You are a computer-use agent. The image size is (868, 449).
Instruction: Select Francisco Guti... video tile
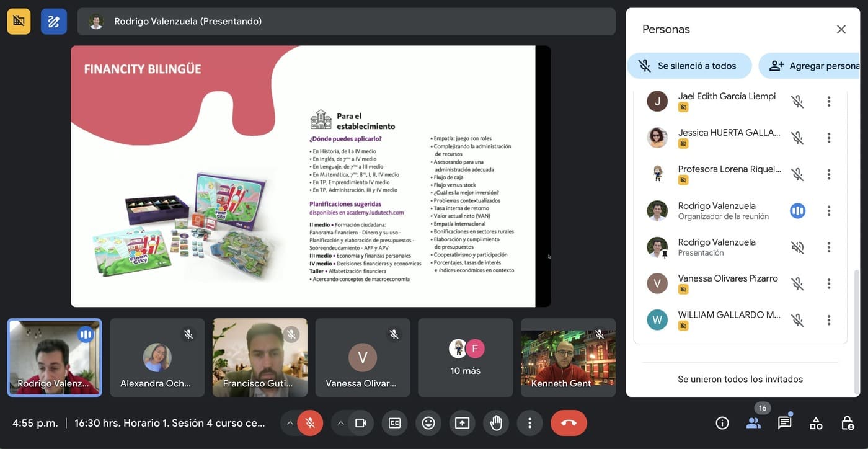pos(260,358)
